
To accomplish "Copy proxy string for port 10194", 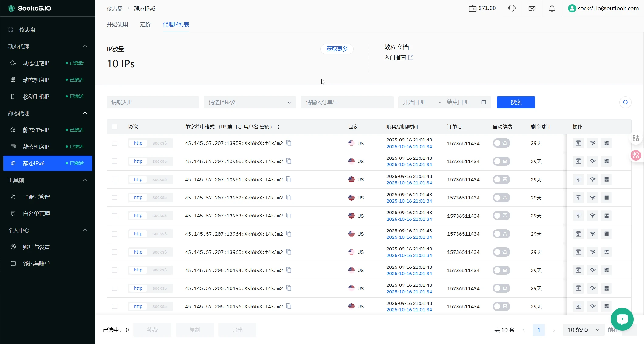I will (289, 270).
